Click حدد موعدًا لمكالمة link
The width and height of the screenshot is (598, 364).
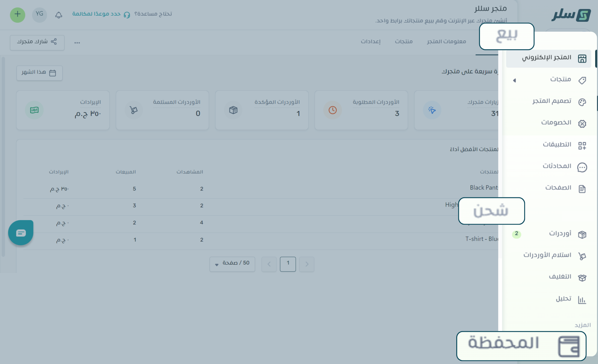96,14
